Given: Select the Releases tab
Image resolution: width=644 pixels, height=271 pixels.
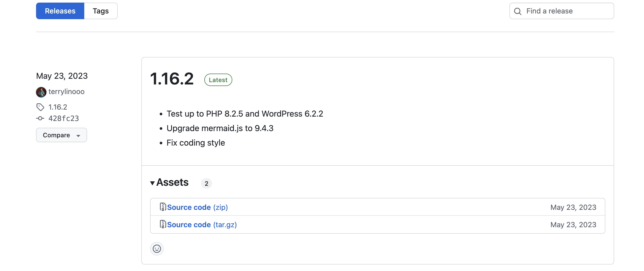Looking at the screenshot, I should [60, 11].
